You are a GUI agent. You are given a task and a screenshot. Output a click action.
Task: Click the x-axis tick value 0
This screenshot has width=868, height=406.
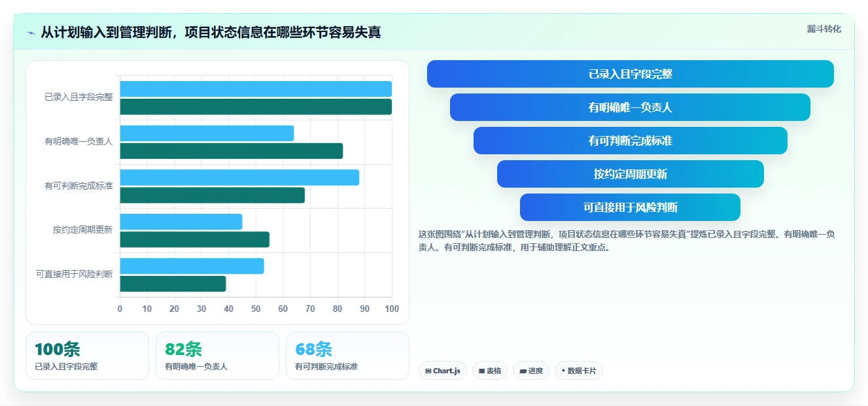pyautogui.click(x=120, y=309)
